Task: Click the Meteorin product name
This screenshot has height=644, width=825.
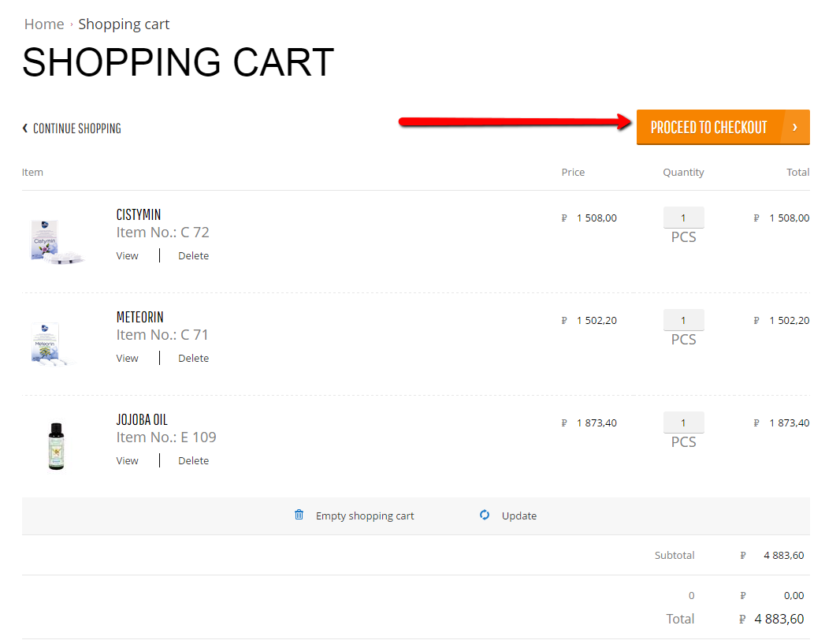Action: (140, 317)
